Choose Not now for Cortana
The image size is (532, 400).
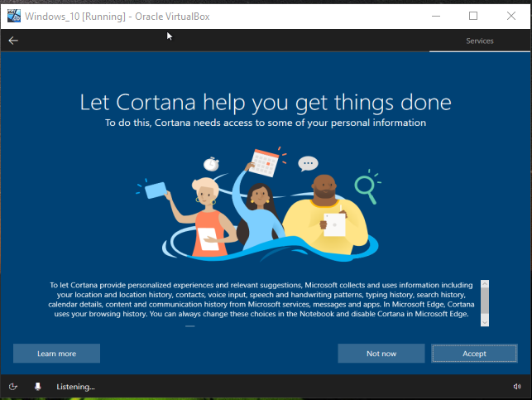(x=381, y=354)
